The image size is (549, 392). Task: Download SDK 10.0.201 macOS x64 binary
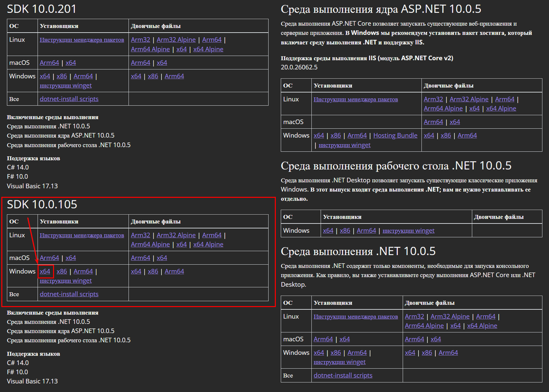point(162,63)
